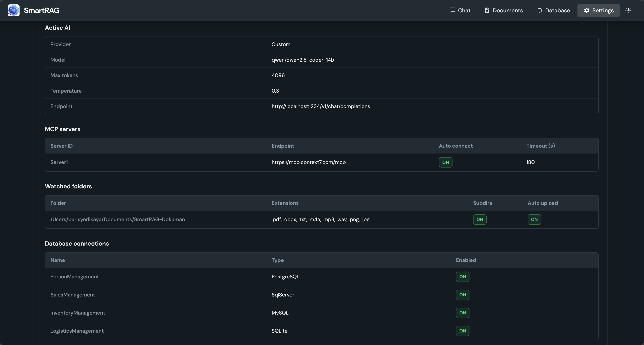Click the Auto upload column header
This screenshot has width=644, height=345.
(543, 203)
